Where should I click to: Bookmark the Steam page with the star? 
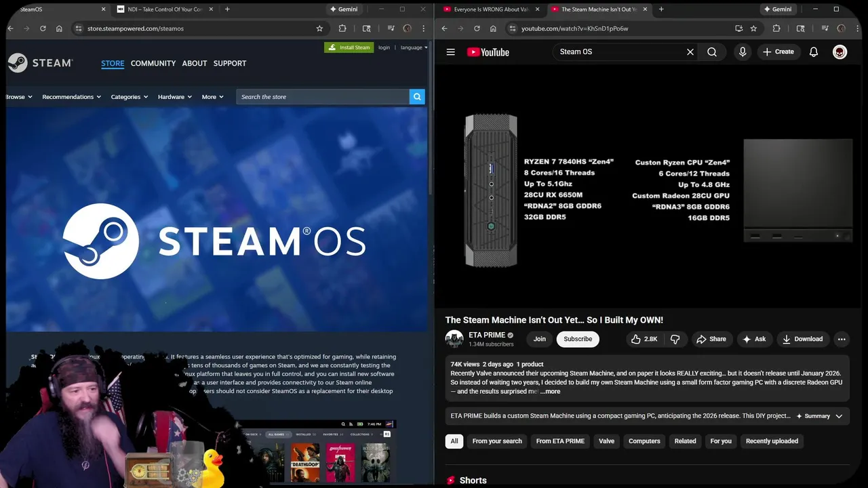click(x=319, y=28)
